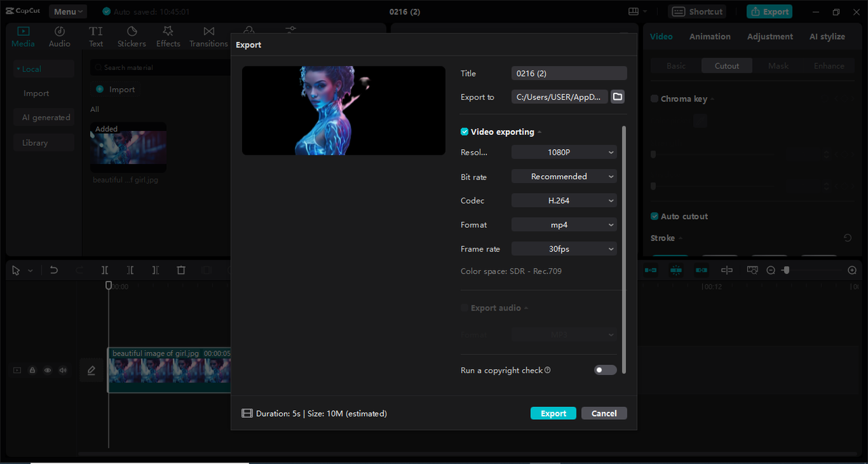
Task: Click the first Chroma key slider handle
Action: click(x=653, y=155)
